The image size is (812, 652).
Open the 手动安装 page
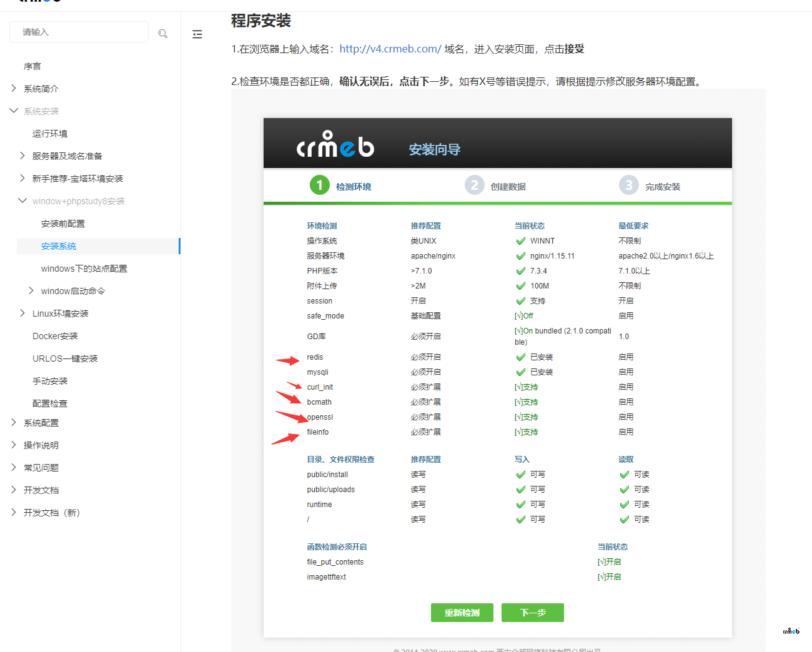(x=50, y=381)
